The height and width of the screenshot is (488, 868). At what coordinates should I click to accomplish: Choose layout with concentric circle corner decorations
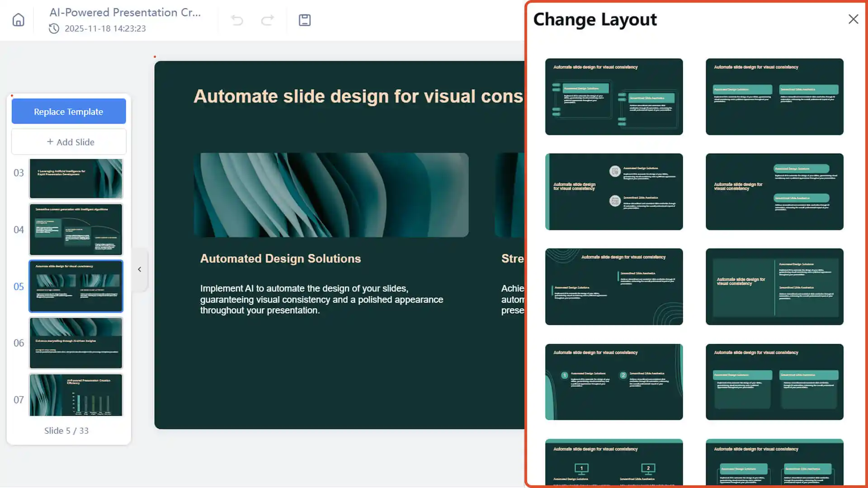coord(614,286)
